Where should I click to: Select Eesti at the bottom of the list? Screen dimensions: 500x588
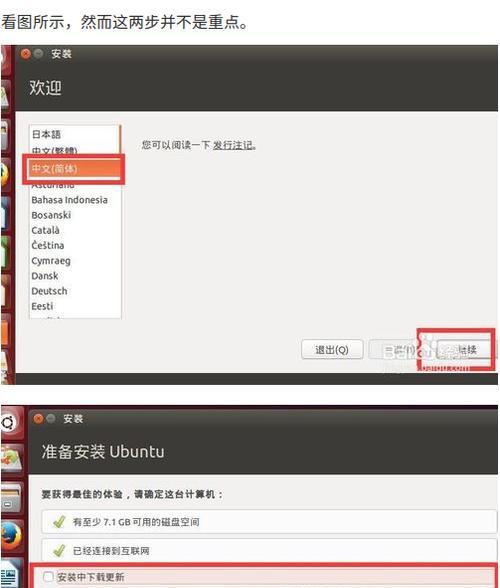pyautogui.click(x=42, y=306)
